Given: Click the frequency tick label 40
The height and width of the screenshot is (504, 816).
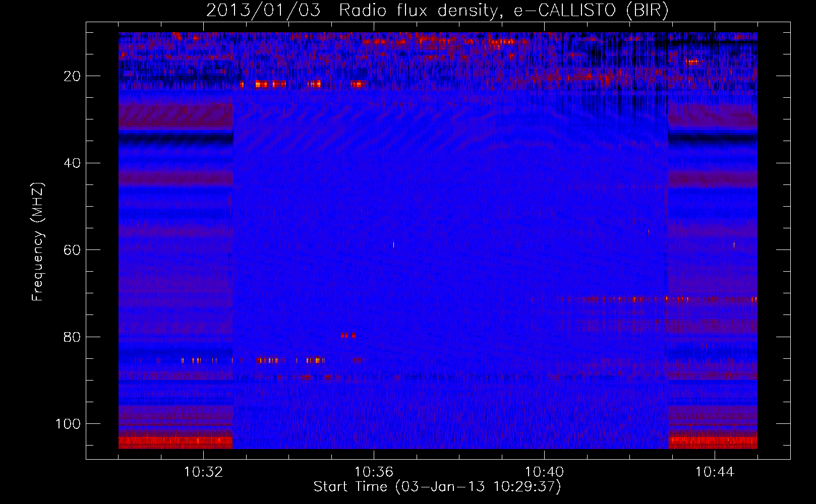Looking at the screenshot, I should coord(72,163).
